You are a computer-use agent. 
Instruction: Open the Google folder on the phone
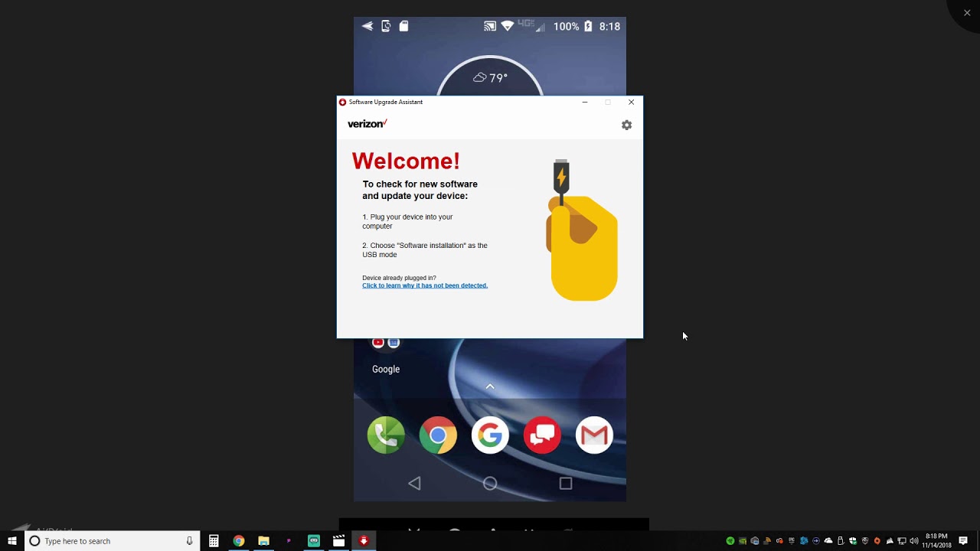pyautogui.click(x=386, y=354)
